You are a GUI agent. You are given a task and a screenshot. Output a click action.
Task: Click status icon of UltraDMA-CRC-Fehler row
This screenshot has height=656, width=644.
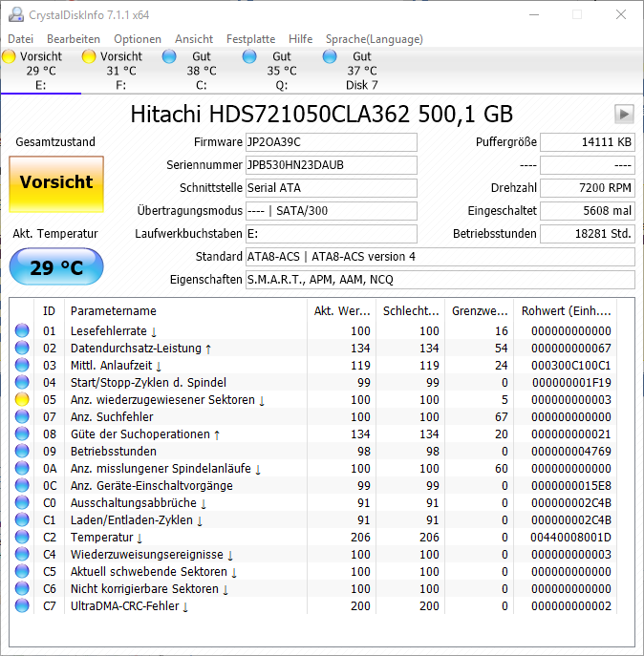pos(22,605)
